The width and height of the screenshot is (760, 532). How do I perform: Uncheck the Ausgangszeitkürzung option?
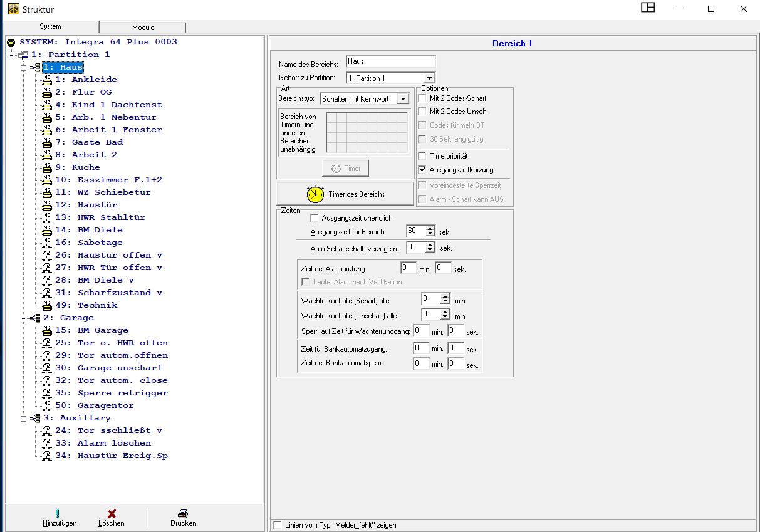(422, 170)
